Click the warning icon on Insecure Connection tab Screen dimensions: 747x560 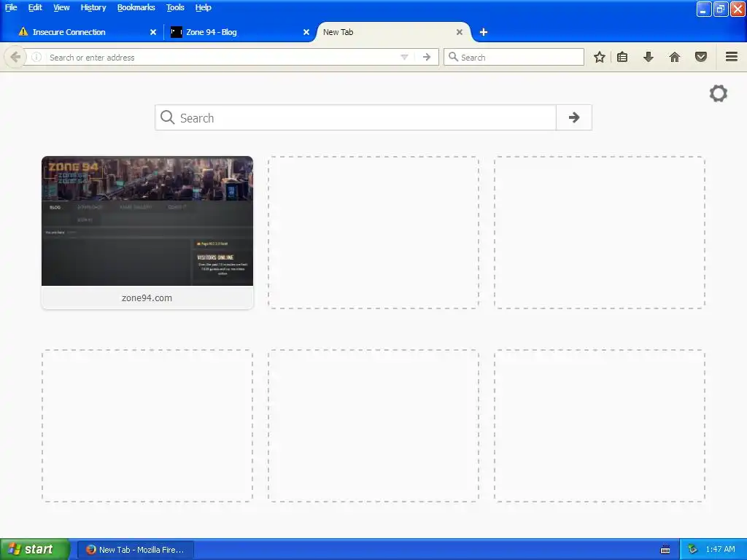tap(23, 32)
